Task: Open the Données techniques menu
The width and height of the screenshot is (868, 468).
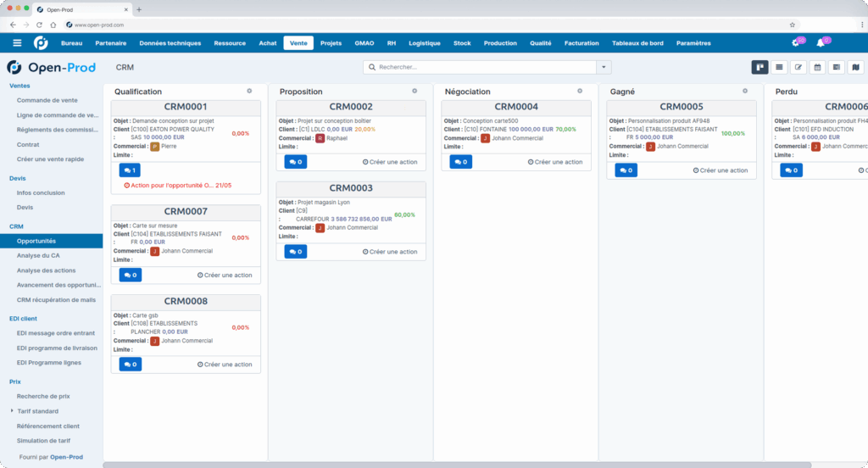Action: tap(170, 42)
